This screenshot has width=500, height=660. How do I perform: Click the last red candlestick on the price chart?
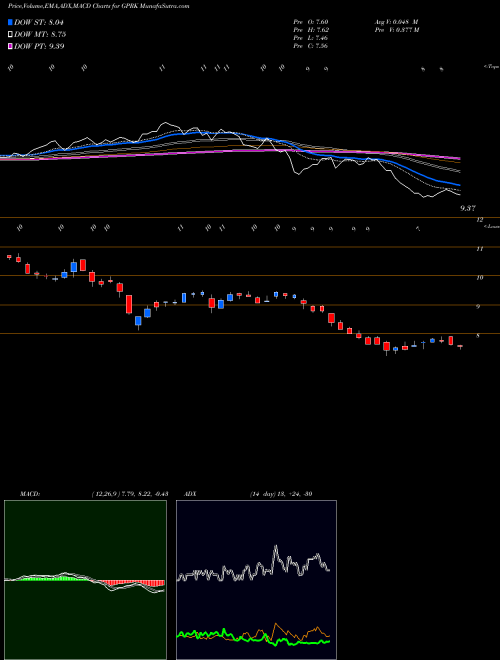coord(460,347)
